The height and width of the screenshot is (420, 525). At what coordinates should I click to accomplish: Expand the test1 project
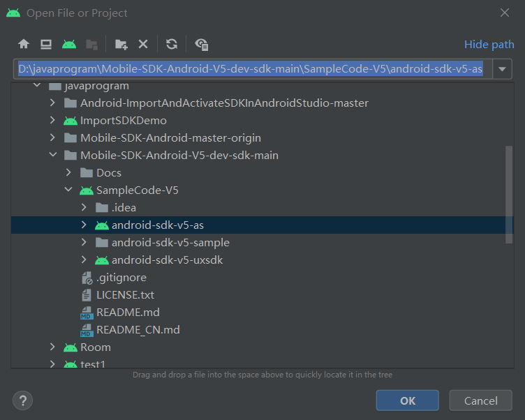[52, 363]
